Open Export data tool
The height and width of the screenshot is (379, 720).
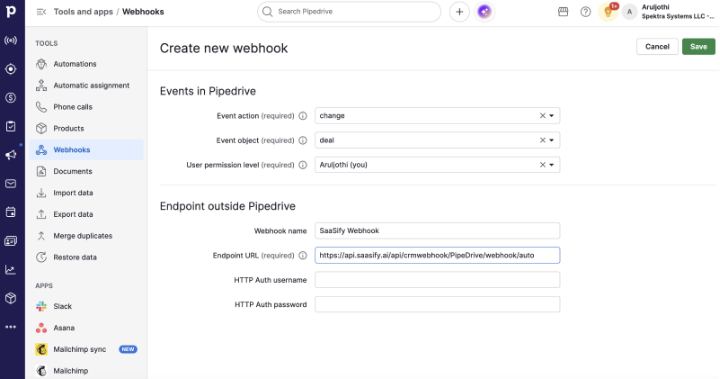pos(86,214)
